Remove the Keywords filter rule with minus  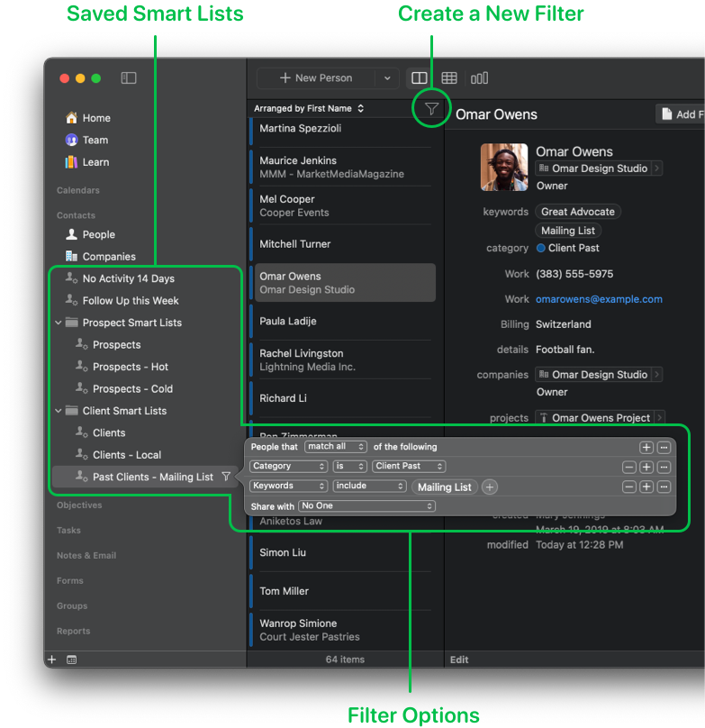628,487
